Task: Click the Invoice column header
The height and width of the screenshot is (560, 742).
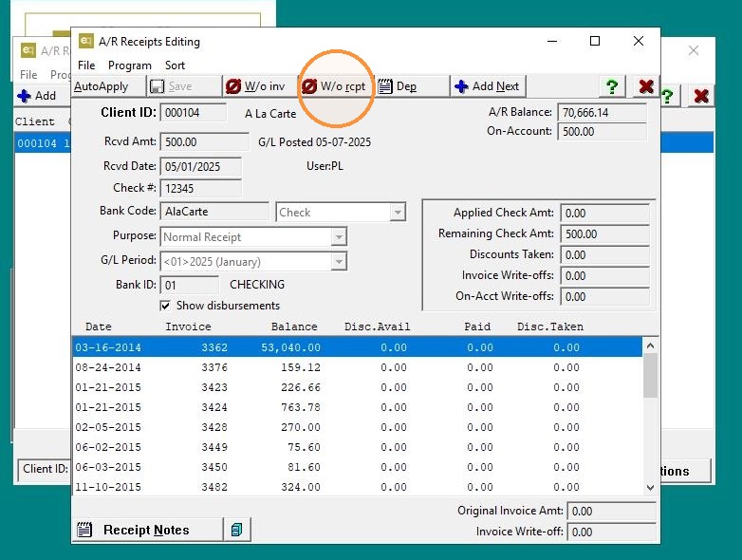Action: click(x=188, y=327)
